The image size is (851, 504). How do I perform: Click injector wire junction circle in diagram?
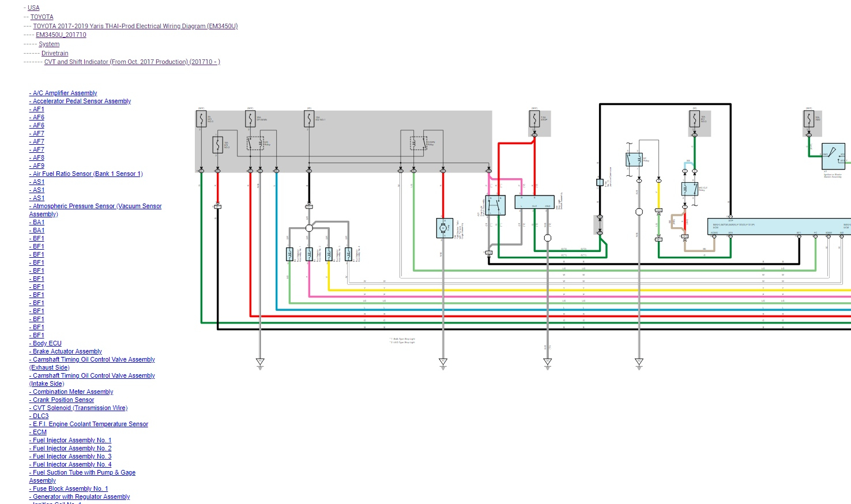309,228
